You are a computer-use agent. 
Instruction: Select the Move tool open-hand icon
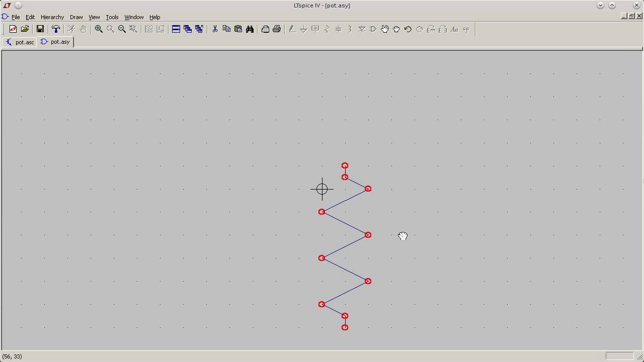point(385,29)
